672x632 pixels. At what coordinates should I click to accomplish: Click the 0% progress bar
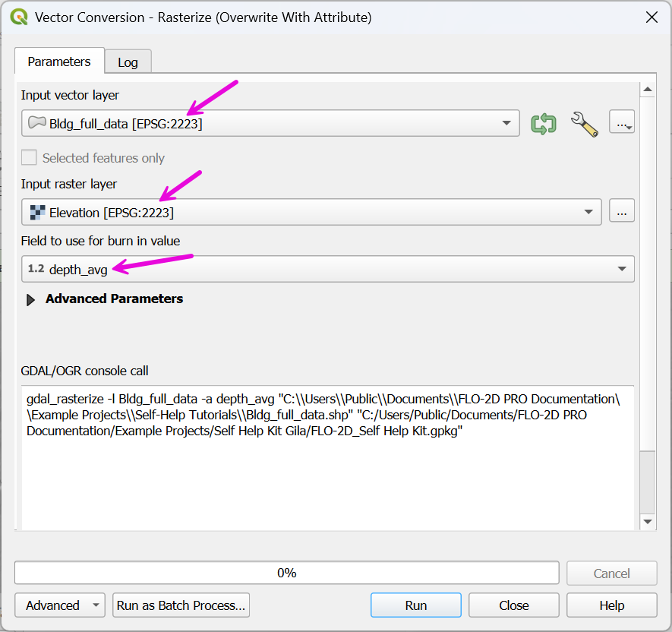pyautogui.click(x=286, y=573)
